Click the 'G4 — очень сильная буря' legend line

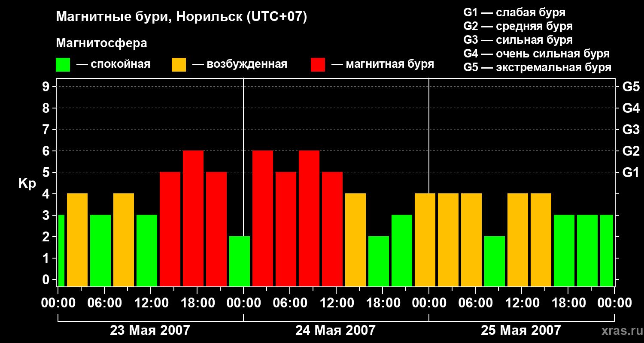[537, 54]
